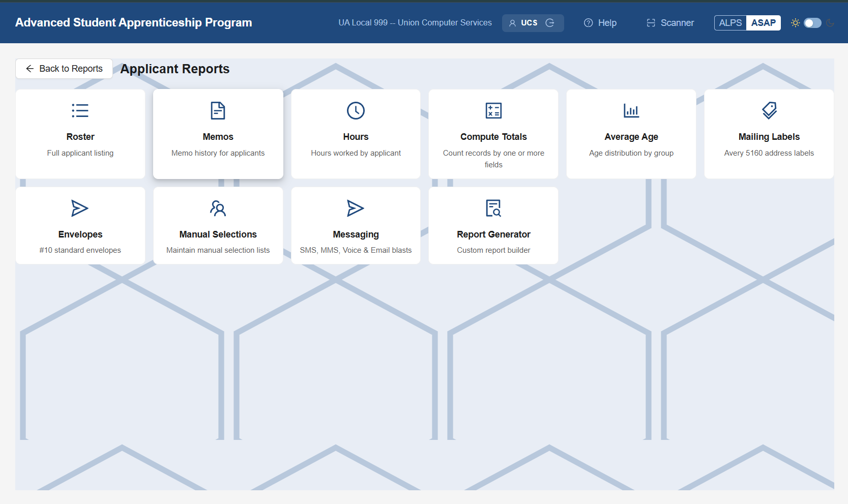Select 'Maintain manual selection lists' description
848x504 pixels.
[218, 250]
